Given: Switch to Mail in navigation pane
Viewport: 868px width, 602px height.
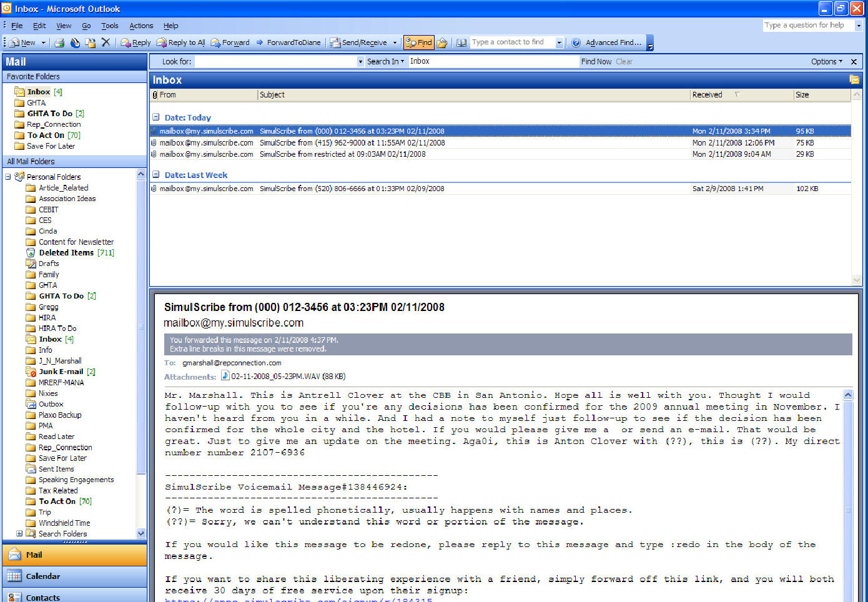Looking at the screenshot, I should (74, 555).
